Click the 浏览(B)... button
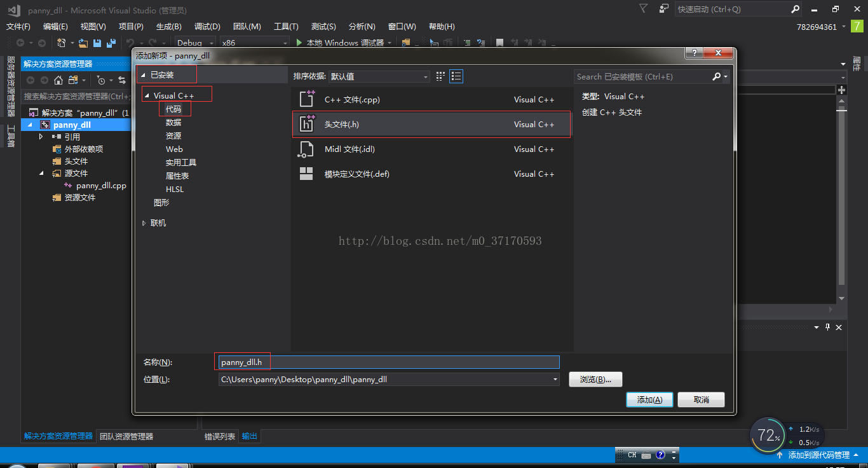The width and height of the screenshot is (868, 468). pos(595,379)
